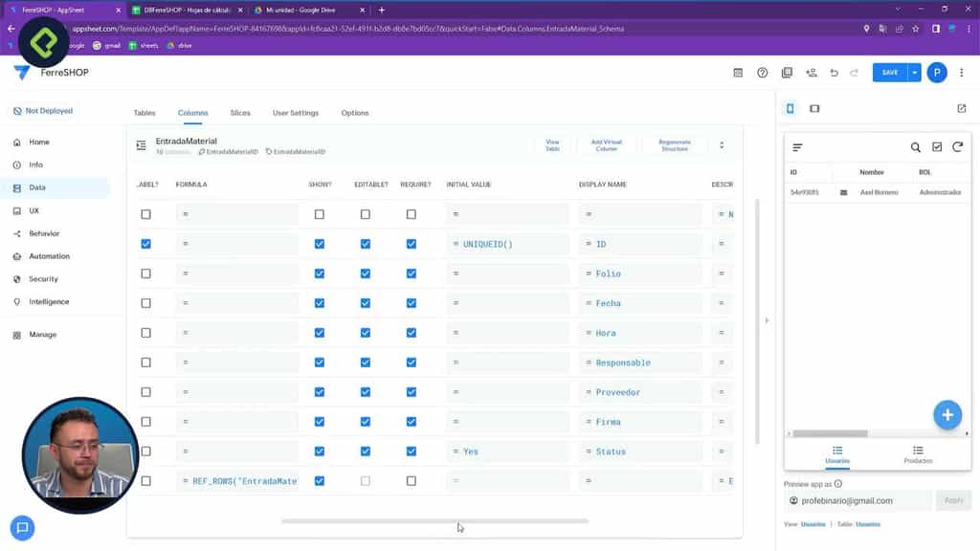Open the Productos tab in the preview
This screenshot has height=551, width=980.
[x=918, y=455]
